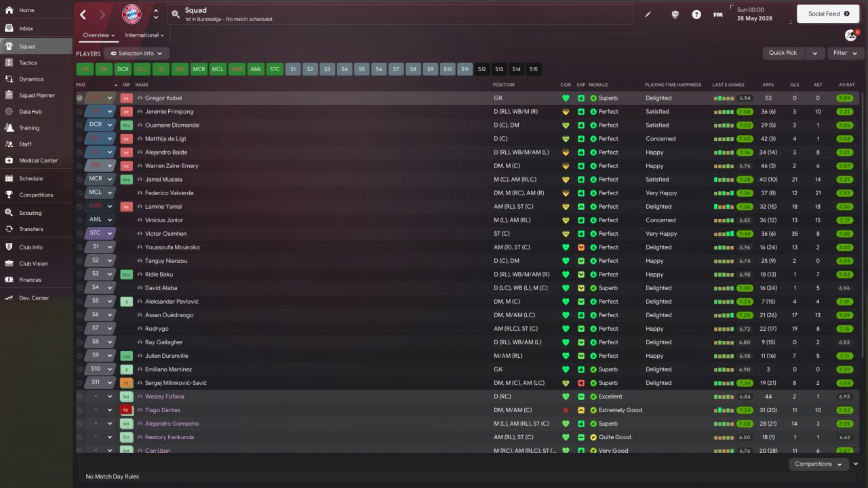868x488 pixels.
Task: Tick the selection circle for David Alaba
Action: click(80, 288)
